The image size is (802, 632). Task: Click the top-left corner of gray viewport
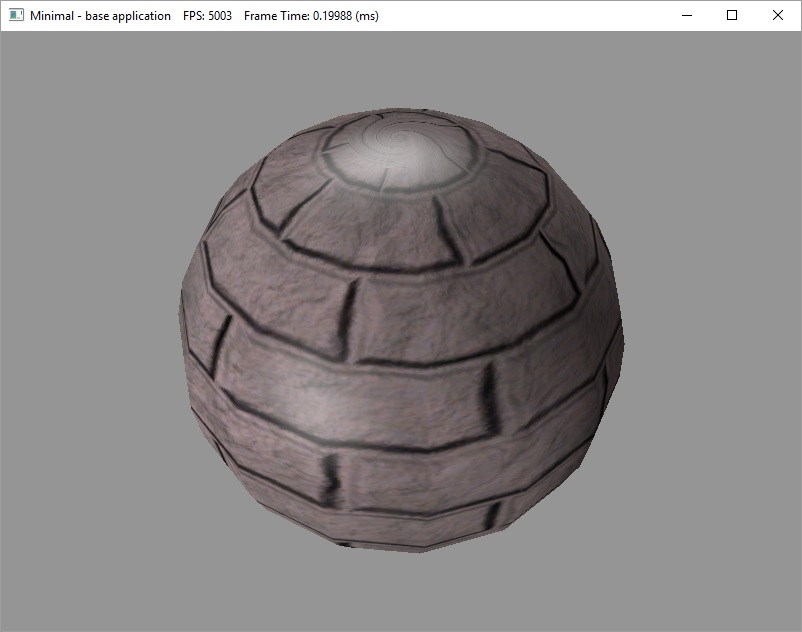click(x=5, y=36)
